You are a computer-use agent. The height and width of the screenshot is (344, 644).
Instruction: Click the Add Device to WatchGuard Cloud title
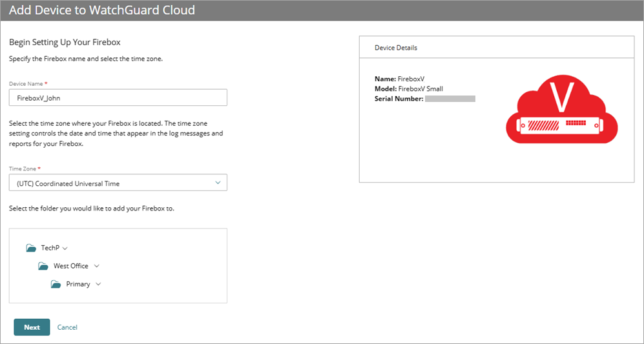point(102,10)
